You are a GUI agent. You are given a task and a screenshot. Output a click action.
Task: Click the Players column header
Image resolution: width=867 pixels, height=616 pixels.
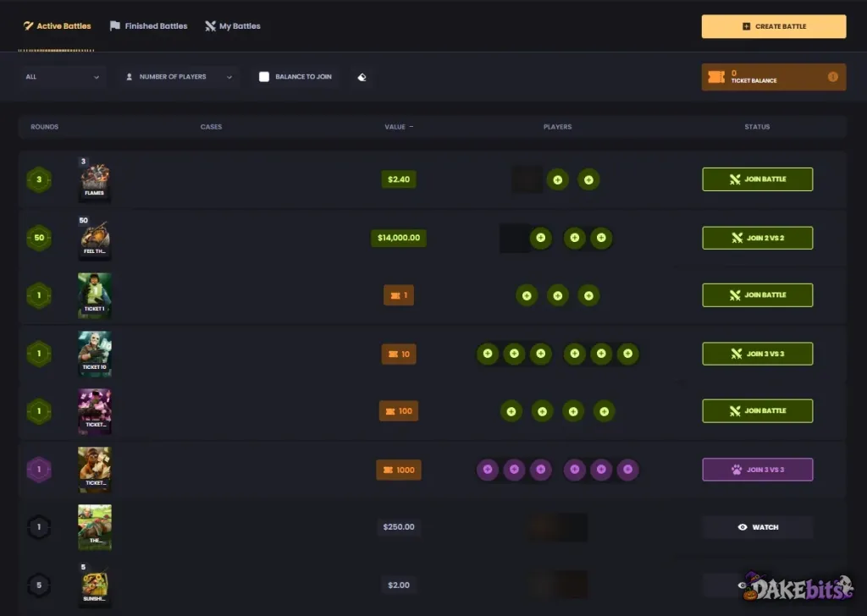(x=557, y=127)
